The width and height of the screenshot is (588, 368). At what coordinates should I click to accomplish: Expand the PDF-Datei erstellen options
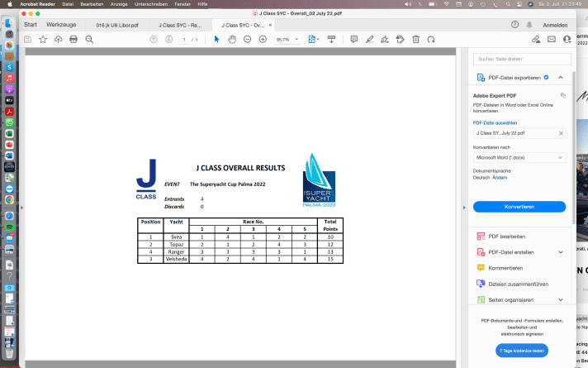pyautogui.click(x=561, y=252)
